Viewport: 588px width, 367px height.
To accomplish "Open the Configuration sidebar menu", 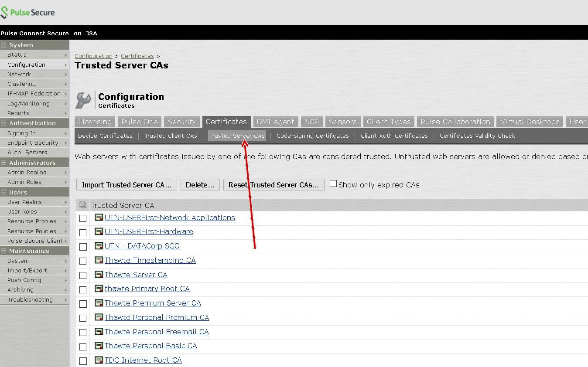I will coord(34,65).
